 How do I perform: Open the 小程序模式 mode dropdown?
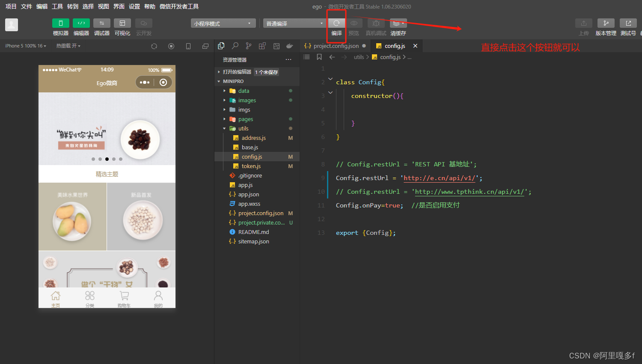tap(223, 24)
